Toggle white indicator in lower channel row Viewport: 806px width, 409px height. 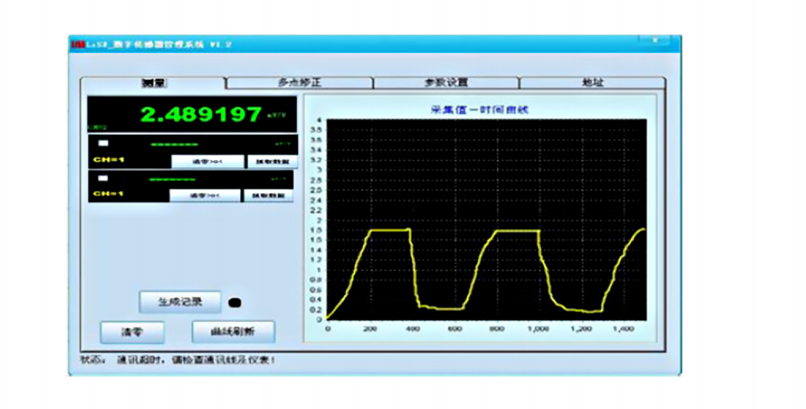coord(103,178)
